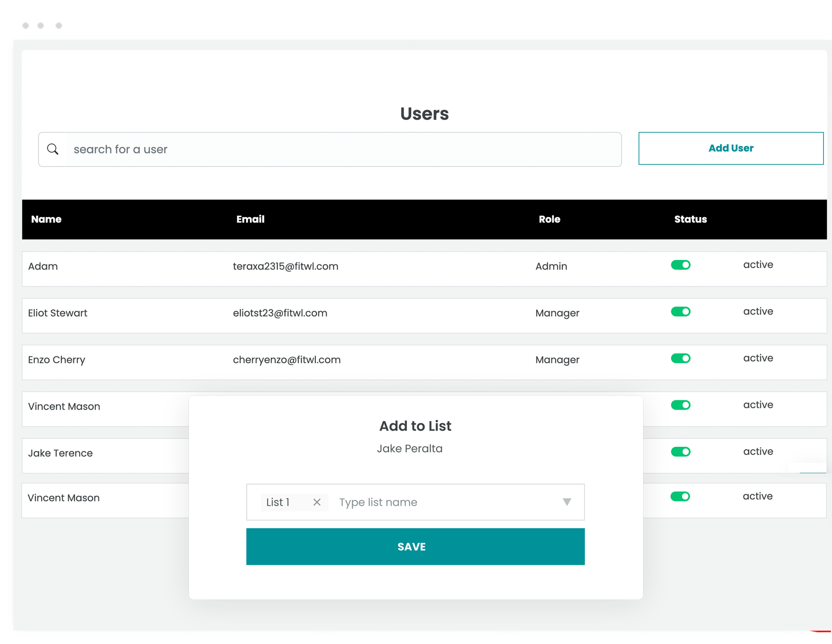Toggle Eliot Stewart's status switch
The width and height of the screenshot is (832, 644).
click(680, 312)
